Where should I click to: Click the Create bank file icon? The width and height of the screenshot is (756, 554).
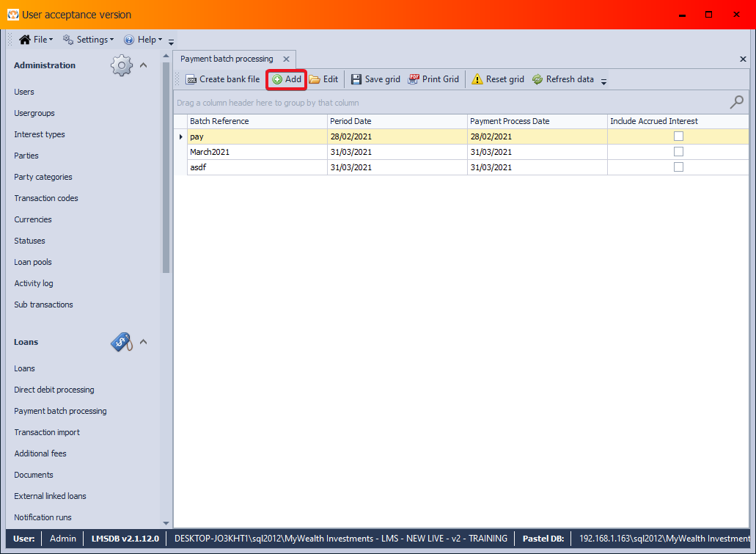tap(191, 79)
